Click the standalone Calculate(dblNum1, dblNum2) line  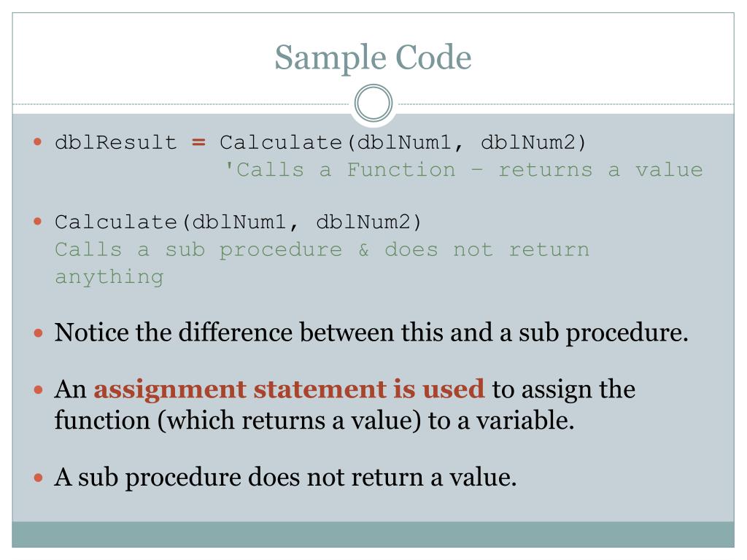pos(239,222)
